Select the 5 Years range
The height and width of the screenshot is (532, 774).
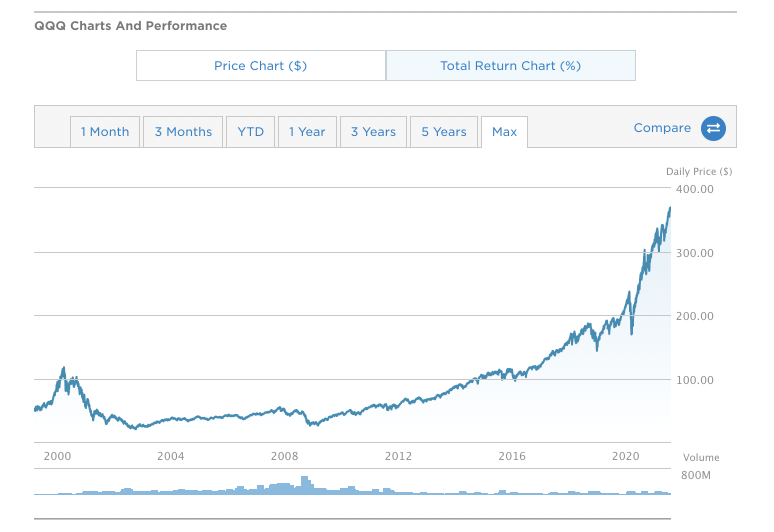click(444, 132)
